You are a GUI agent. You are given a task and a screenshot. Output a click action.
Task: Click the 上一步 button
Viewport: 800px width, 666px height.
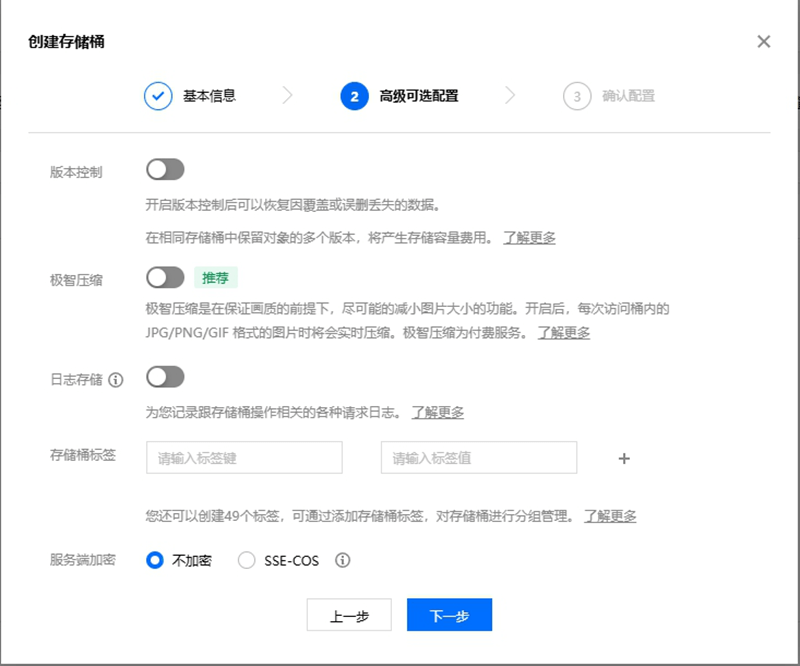coord(349,615)
